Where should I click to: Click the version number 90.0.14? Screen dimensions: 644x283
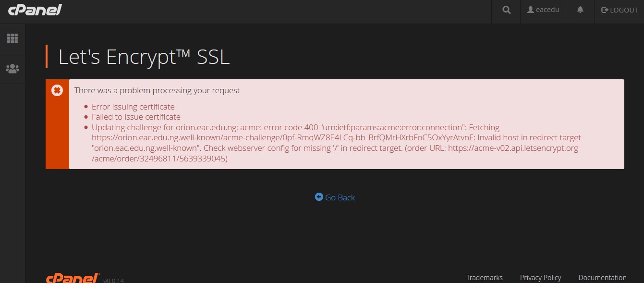click(113, 280)
